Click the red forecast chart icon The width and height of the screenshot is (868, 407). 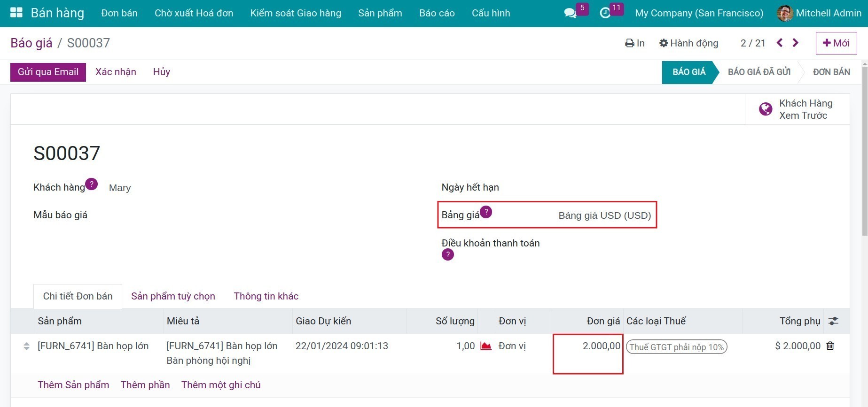point(486,346)
